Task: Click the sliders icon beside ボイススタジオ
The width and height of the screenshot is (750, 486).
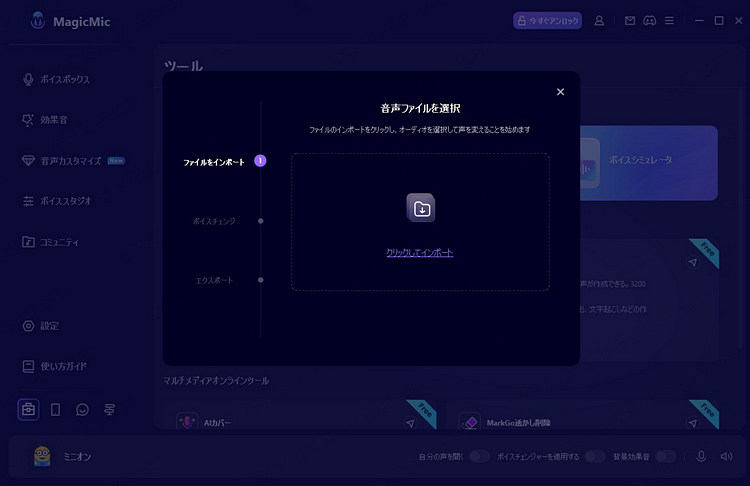Action: coord(28,201)
